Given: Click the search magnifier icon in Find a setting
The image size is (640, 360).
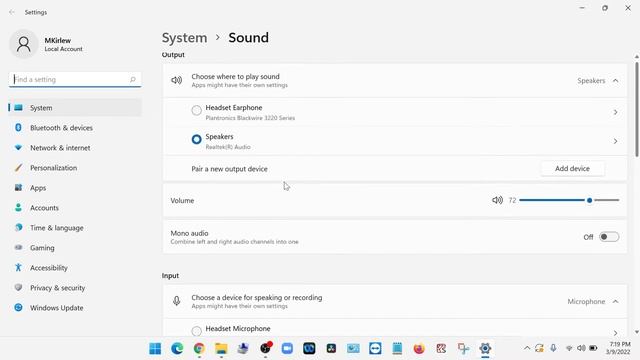Looking at the screenshot, I should [133, 80].
